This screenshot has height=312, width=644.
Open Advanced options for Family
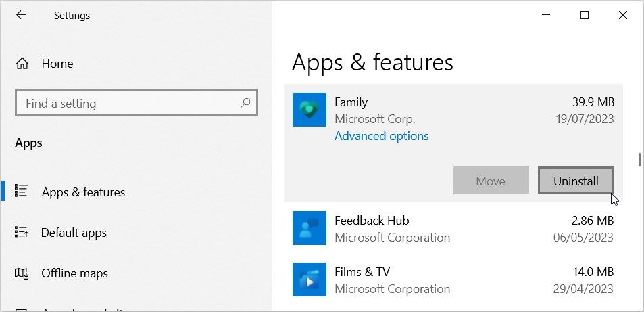[x=381, y=136]
